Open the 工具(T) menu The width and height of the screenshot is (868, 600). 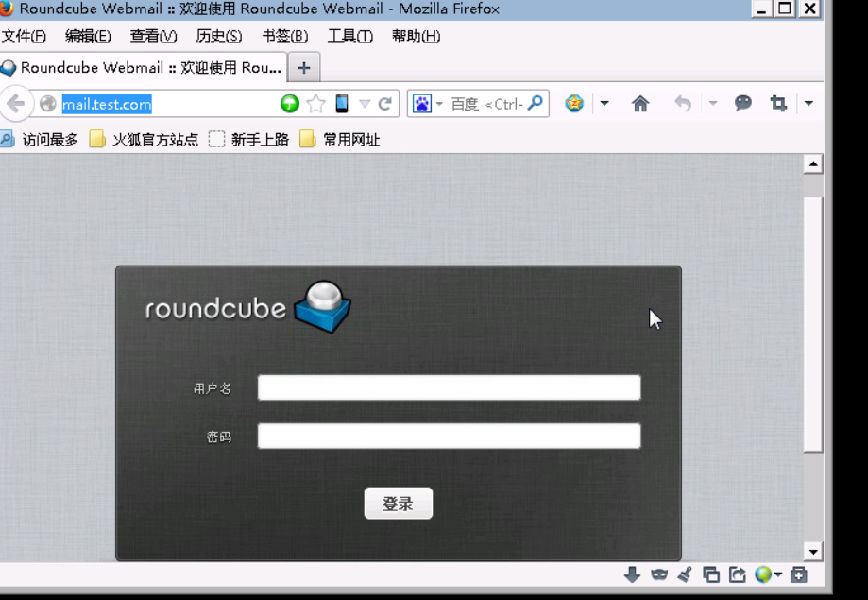coord(349,36)
